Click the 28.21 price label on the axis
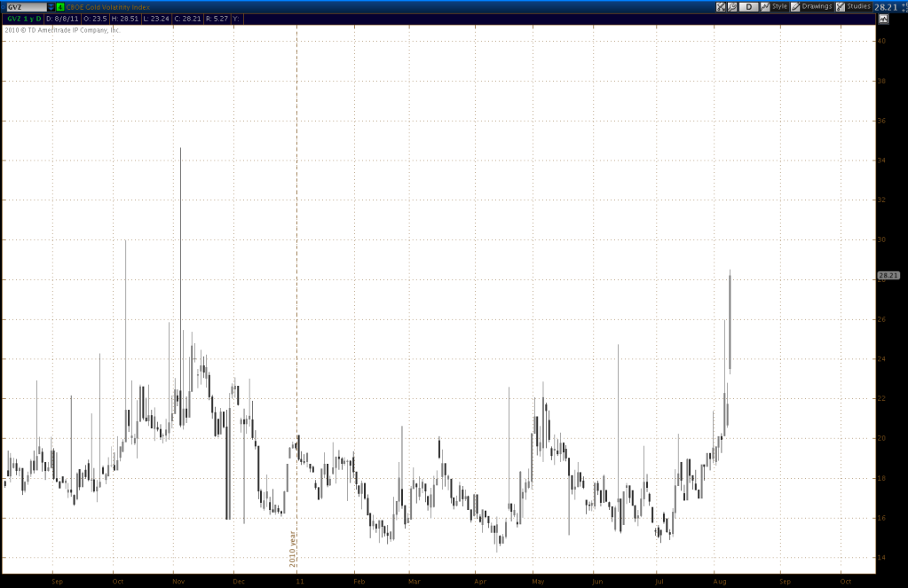This screenshot has width=908, height=588. tap(888, 276)
